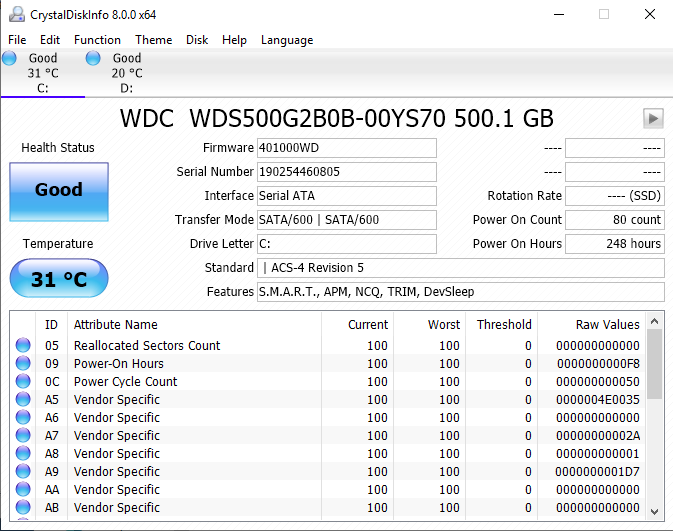The image size is (673, 531).
Task: Click the status orb for Reallocated Sectors Count
Action: (x=23, y=346)
